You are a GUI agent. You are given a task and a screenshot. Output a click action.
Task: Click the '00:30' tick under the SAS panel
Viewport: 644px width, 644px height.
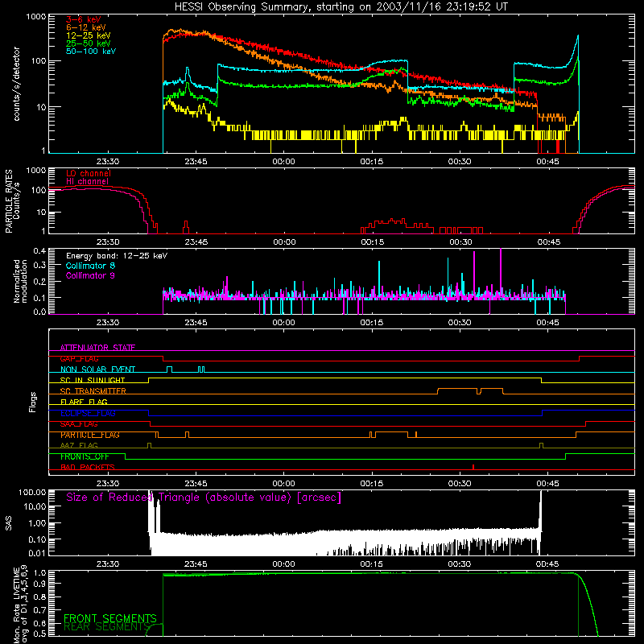tap(460, 564)
